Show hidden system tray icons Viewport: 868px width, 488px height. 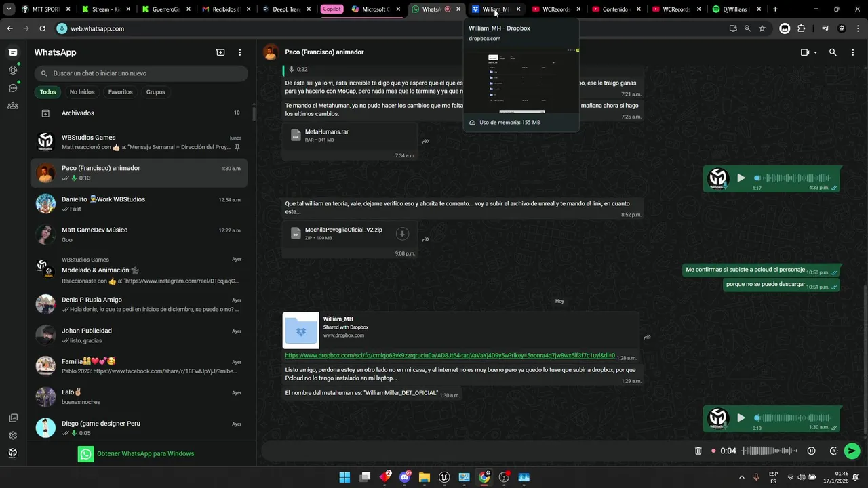click(742, 477)
